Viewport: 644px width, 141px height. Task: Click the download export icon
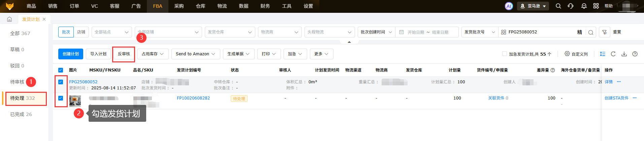[624, 54]
